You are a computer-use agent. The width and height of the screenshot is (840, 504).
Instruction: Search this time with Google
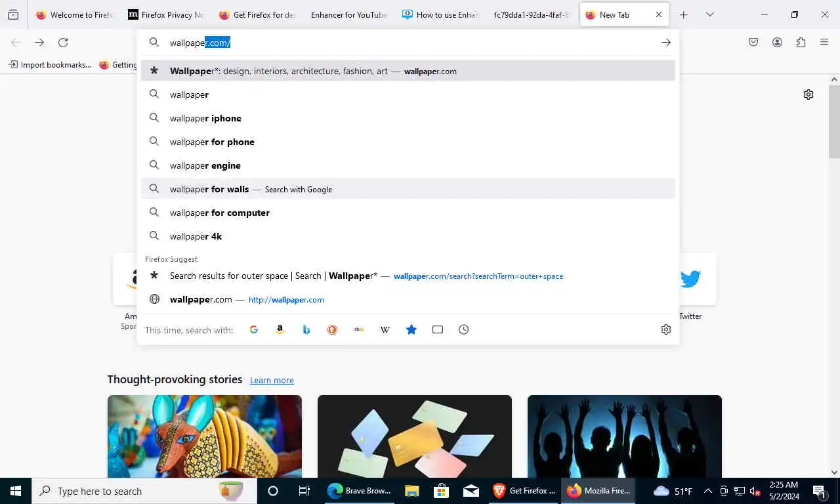tap(254, 329)
